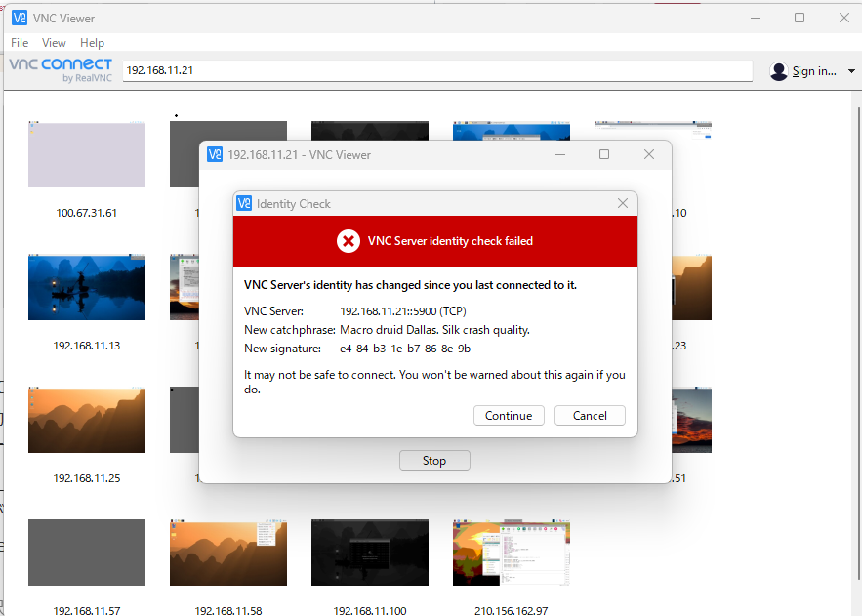Screen dimensions: 862x616
Task: Select the 192.168.11.58 connection thumbnail
Action: coord(228,553)
